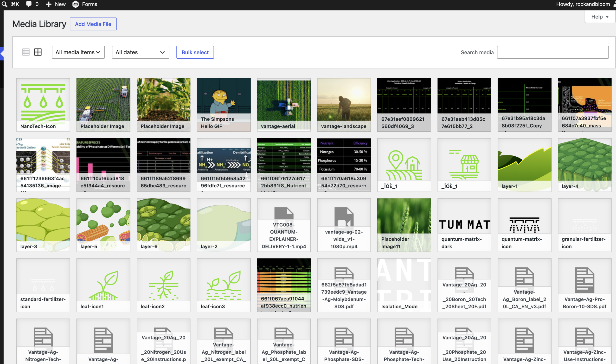
Task: Click the New plus icon
Action: click(49, 4)
